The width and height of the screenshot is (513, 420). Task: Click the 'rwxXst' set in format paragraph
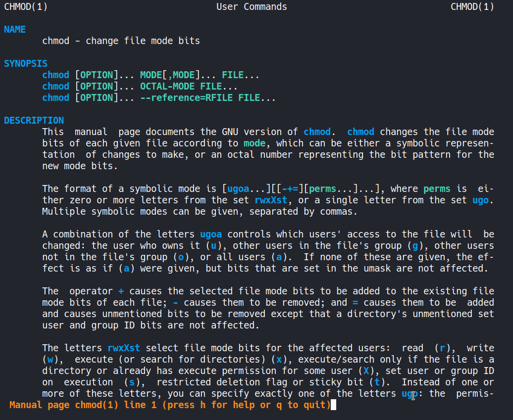271,200
